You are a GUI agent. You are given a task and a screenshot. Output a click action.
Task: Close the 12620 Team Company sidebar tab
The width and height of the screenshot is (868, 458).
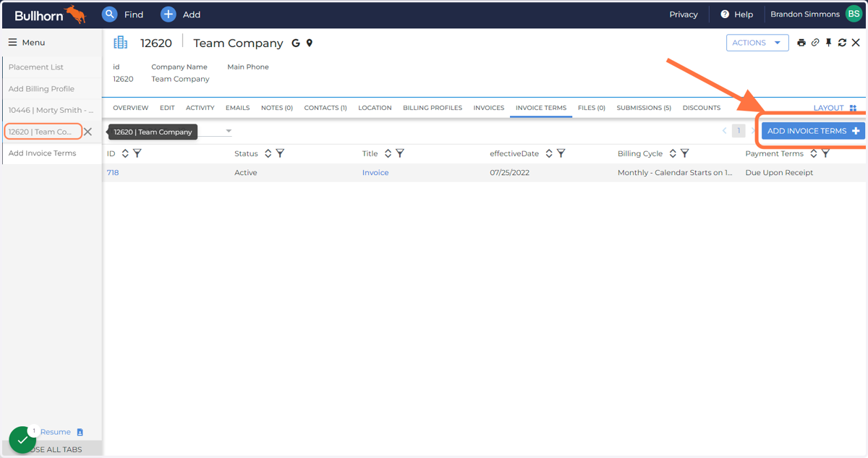click(x=88, y=132)
